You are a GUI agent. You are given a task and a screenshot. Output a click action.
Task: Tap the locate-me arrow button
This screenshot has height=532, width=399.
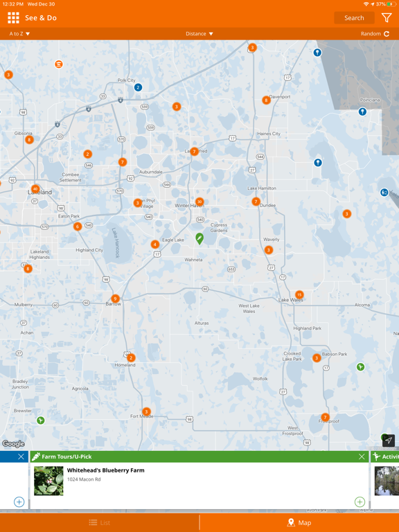coord(389,440)
